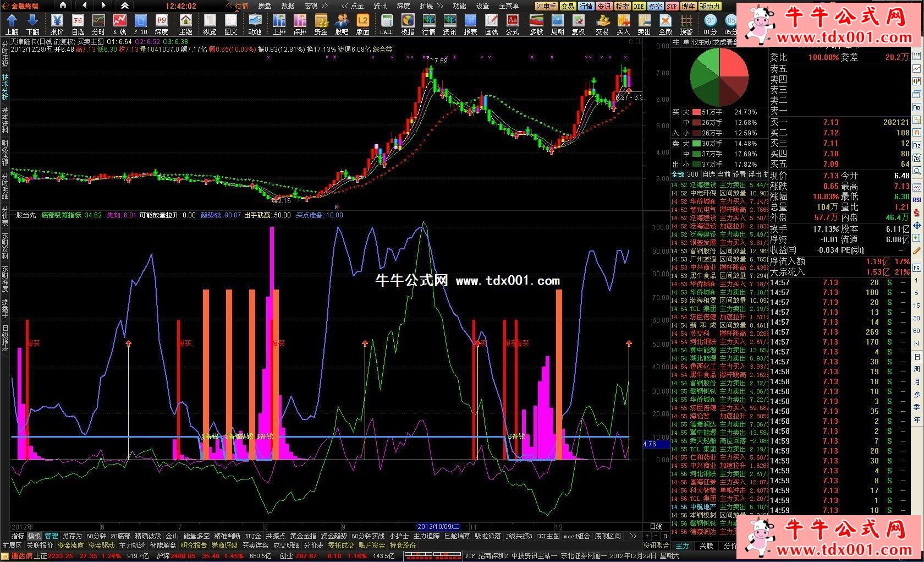Open the CALC calculator icon
This screenshot has width=924, height=562.
pos(387,25)
